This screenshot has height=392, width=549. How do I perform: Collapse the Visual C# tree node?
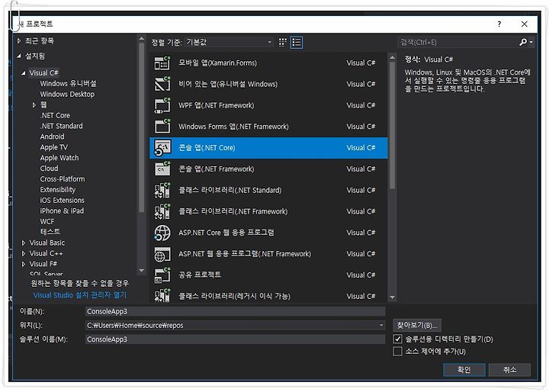(x=24, y=73)
